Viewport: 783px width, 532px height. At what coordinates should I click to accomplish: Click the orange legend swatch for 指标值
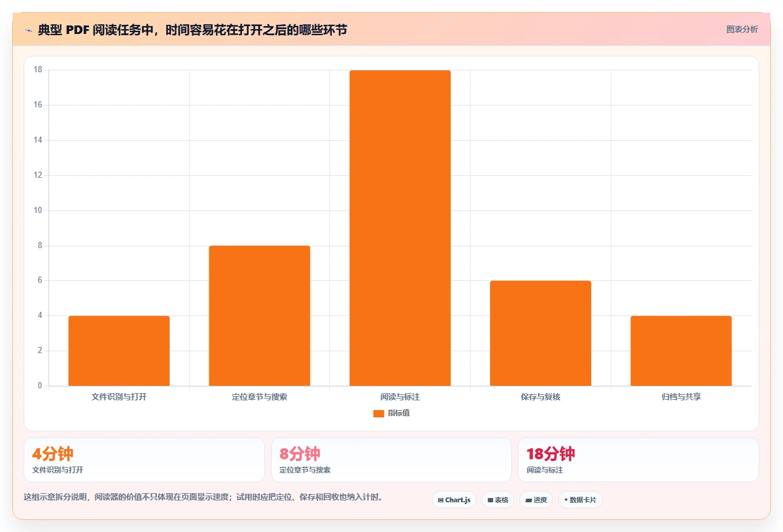(x=378, y=414)
